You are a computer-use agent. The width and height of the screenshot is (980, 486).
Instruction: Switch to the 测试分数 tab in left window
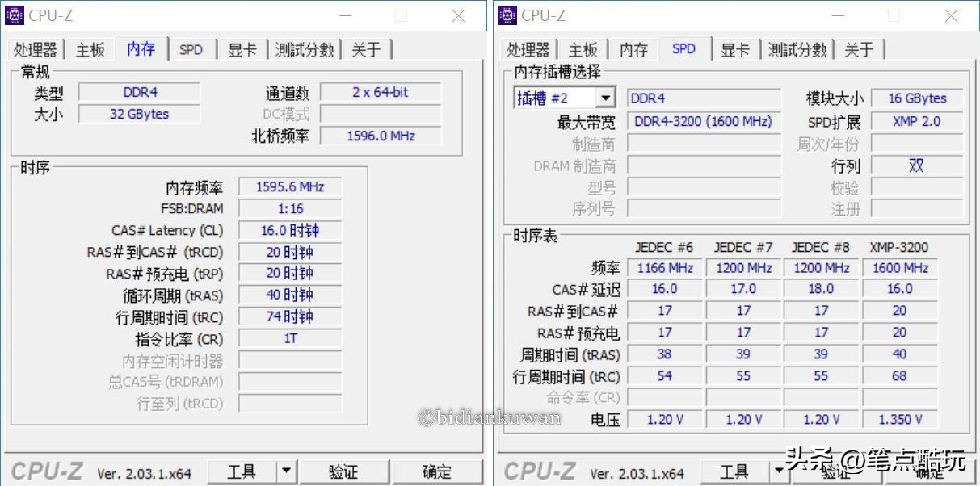[305, 48]
